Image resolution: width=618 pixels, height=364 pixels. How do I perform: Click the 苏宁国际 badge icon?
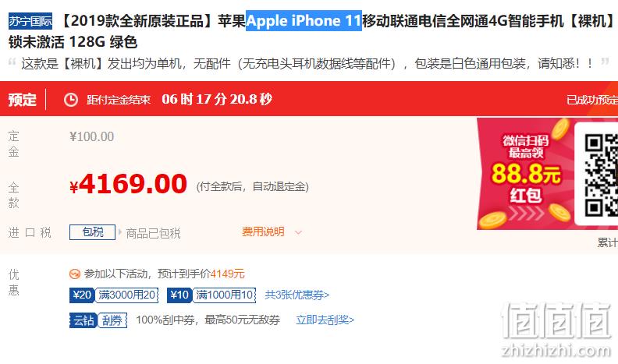coord(30,21)
